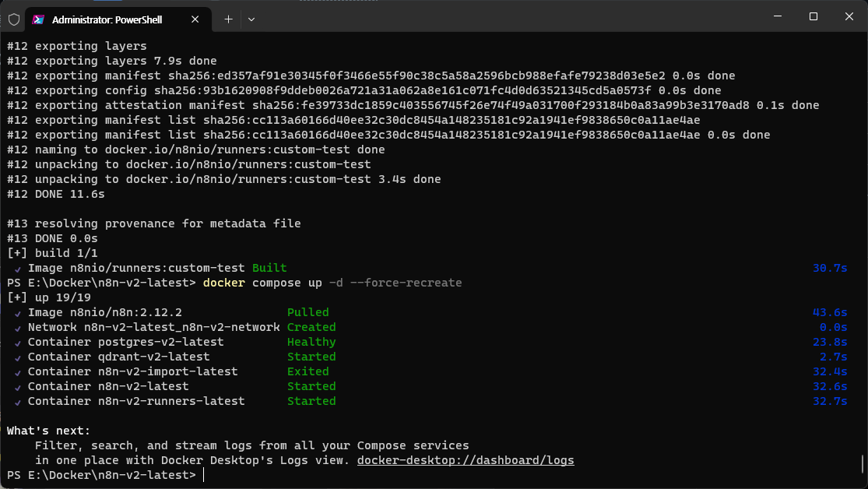Screen dimensions: 868x489
Task: Click '#12 DONE 11.6s' line
Action: pos(55,195)
